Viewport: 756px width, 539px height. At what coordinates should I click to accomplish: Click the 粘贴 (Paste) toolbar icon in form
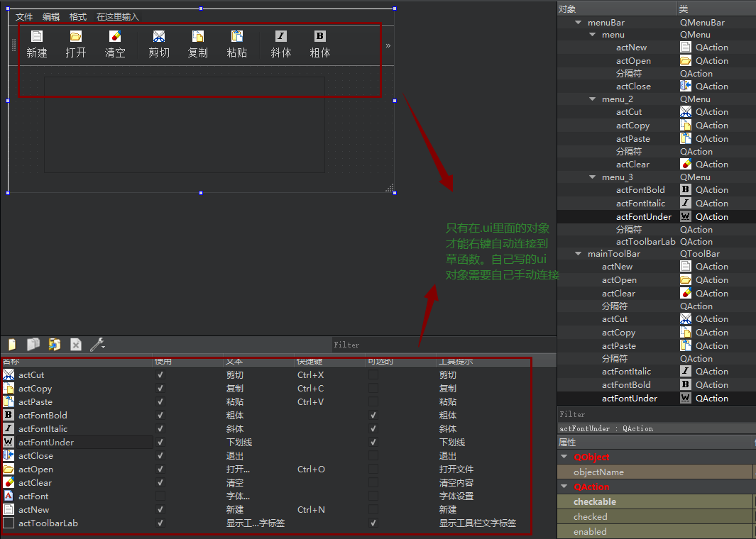(237, 37)
